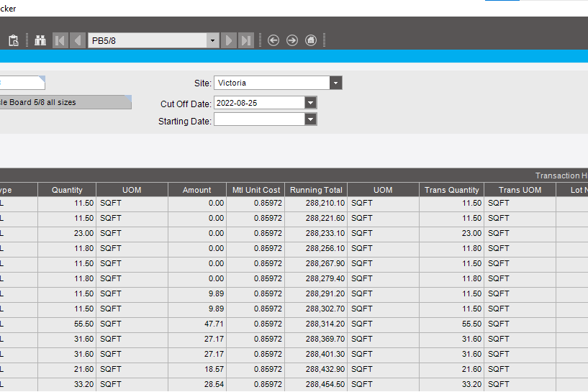This screenshot has width=588, height=392.
Task: Open search with the binoculars icon
Action: pyautogui.click(x=40, y=40)
